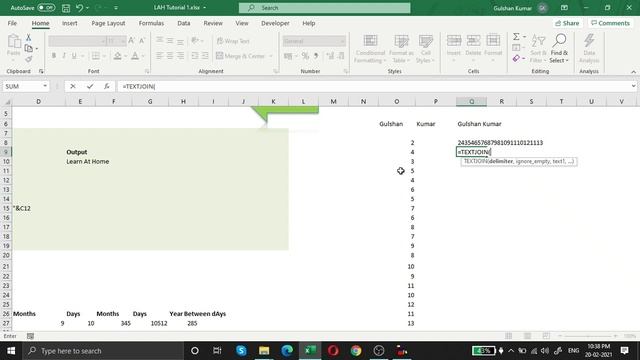Open the View tab
Image resolution: width=640 pixels, height=360 pixels.
(x=242, y=23)
